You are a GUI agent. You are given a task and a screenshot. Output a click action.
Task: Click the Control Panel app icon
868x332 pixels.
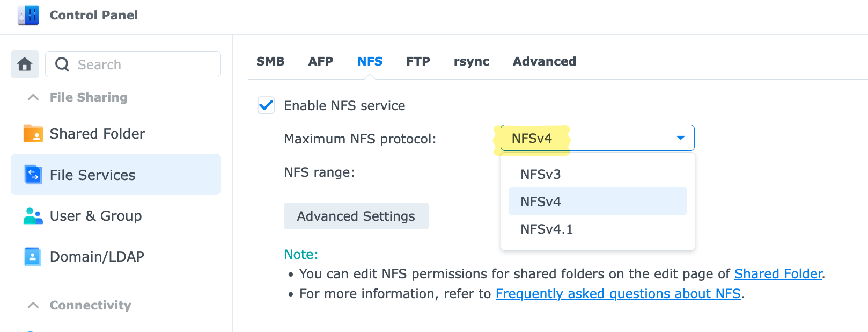click(28, 15)
